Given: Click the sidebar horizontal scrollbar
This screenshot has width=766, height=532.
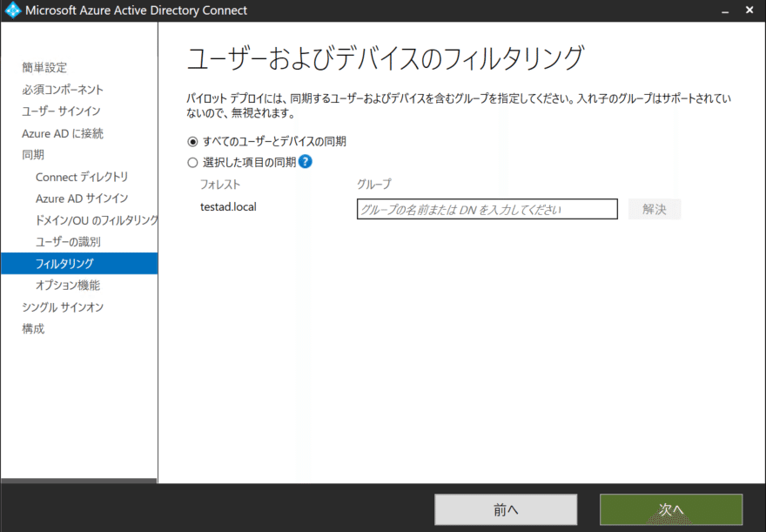Looking at the screenshot, I should point(79,481).
